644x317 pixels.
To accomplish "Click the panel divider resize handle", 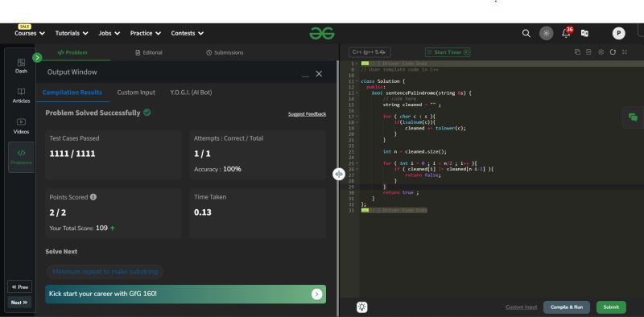I will (x=338, y=174).
